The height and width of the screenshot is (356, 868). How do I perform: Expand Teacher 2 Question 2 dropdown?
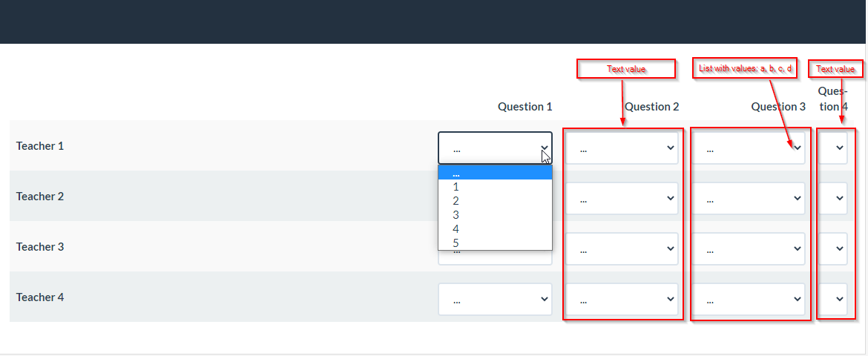[622, 199]
